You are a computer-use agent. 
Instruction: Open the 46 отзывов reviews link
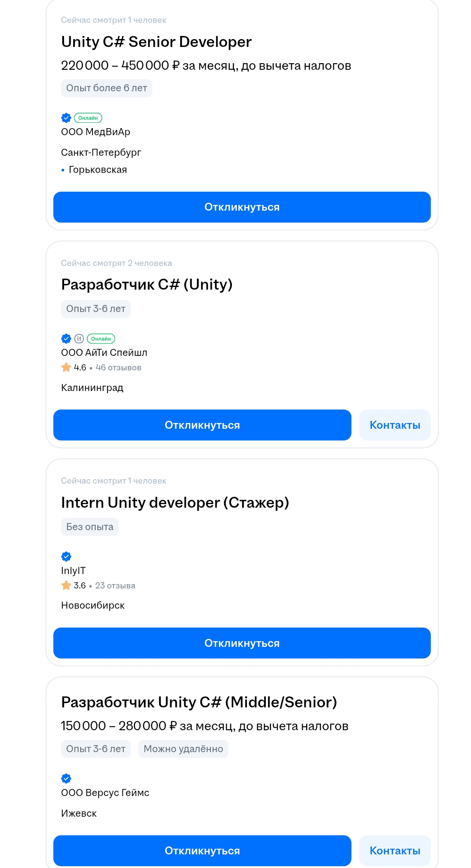click(x=118, y=367)
